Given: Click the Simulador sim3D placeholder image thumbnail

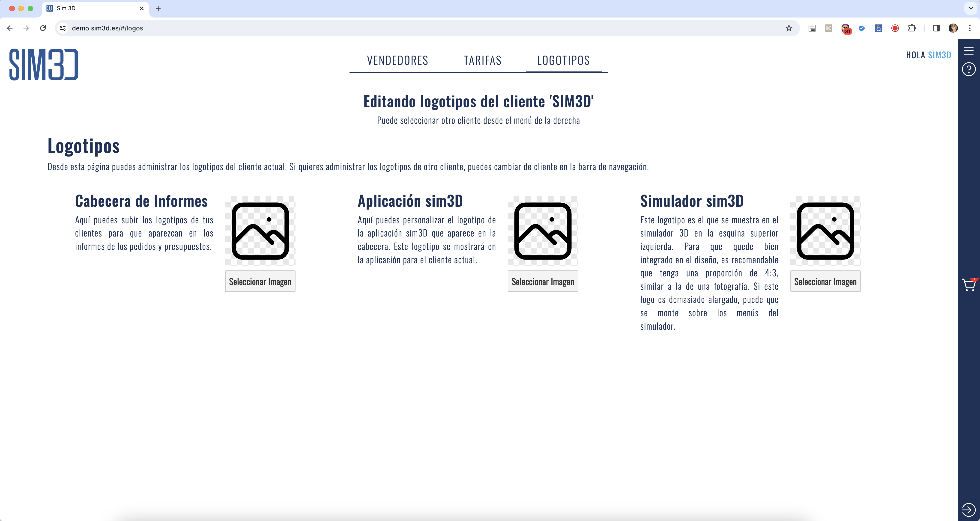Looking at the screenshot, I should click(825, 231).
